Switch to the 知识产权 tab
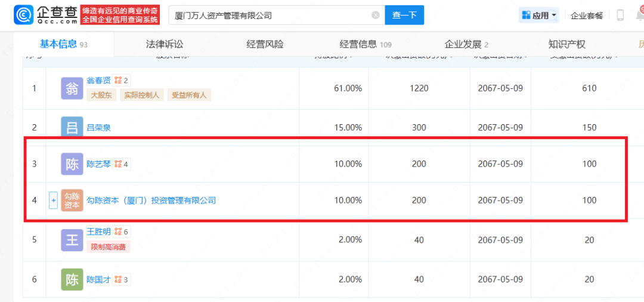Screen dimensions: 644x302 click(567, 44)
